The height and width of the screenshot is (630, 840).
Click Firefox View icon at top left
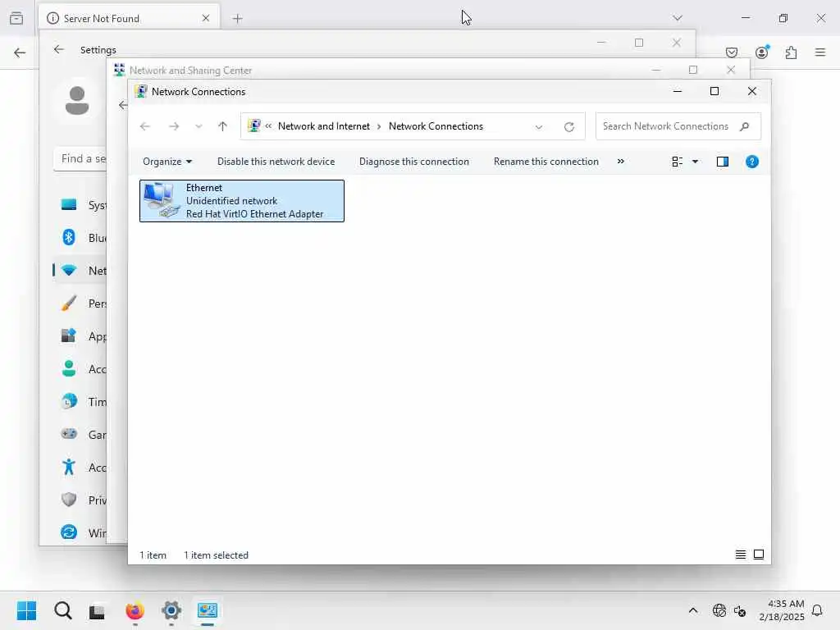pyautogui.click(x=16, y=18)
